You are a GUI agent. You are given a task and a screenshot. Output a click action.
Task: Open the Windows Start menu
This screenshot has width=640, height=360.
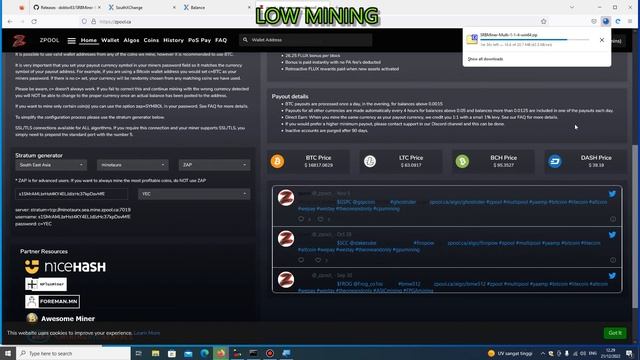click(8, 353)
